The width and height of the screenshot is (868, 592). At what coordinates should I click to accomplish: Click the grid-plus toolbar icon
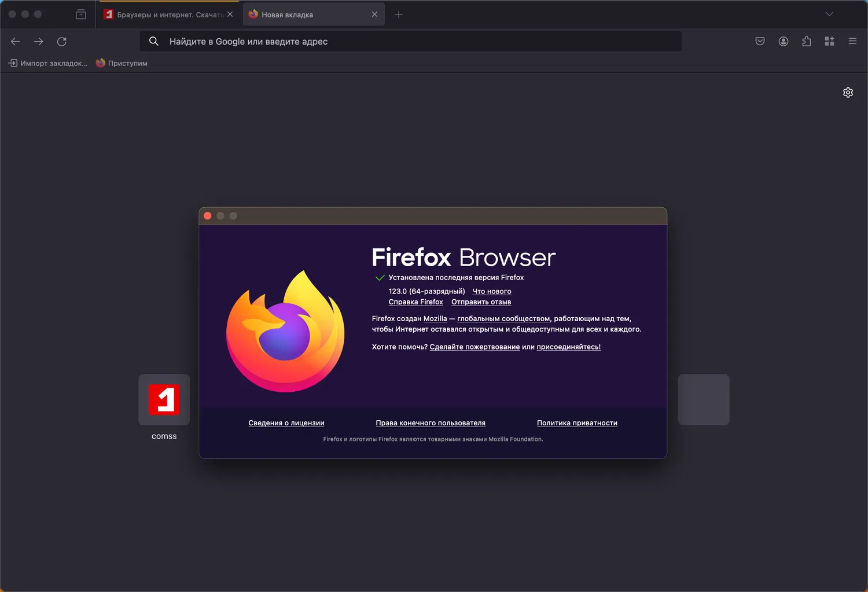point(829,42)
